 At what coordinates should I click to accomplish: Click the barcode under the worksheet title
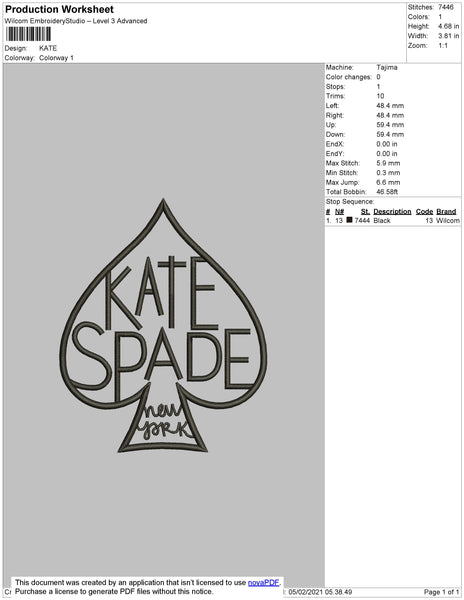tap(28, 34)
